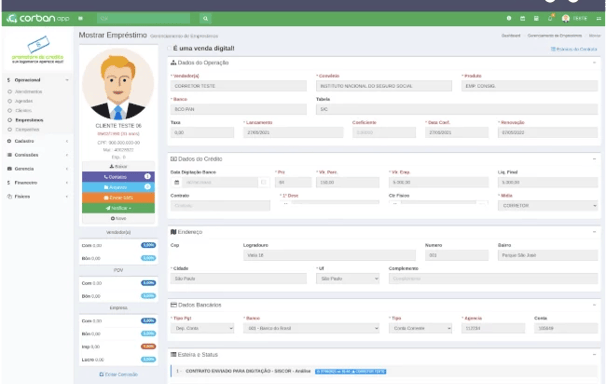Click the orange Enviar SMS button
Image resolution: width=606 pixels, height=384 pixels.
(118, 197)
